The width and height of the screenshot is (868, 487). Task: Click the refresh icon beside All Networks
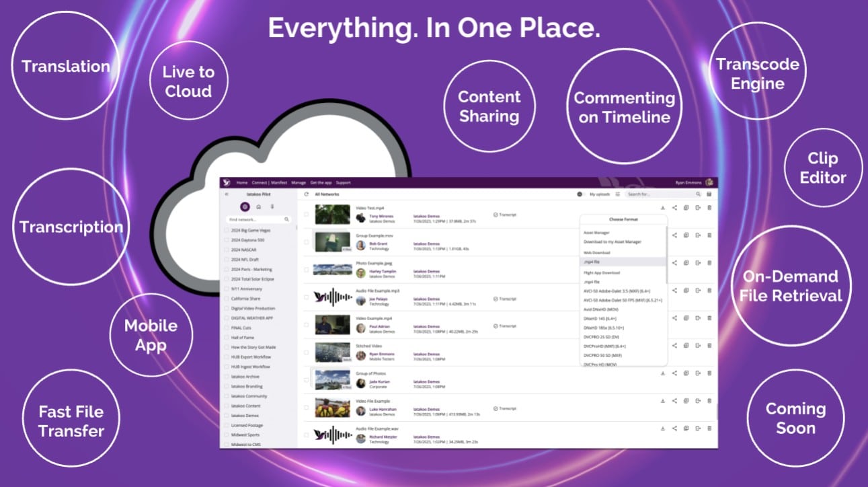(307, 194)
